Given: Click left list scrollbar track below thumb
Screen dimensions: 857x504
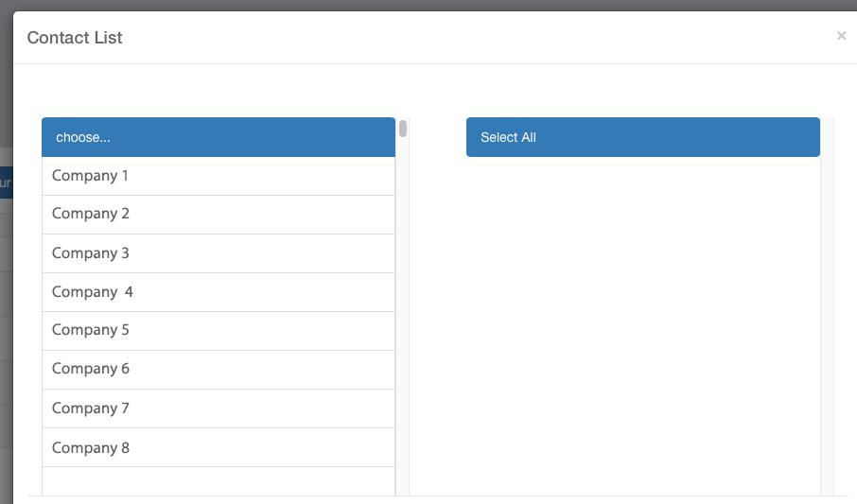Looking at the screenshot, I should (x=403, y=312).
